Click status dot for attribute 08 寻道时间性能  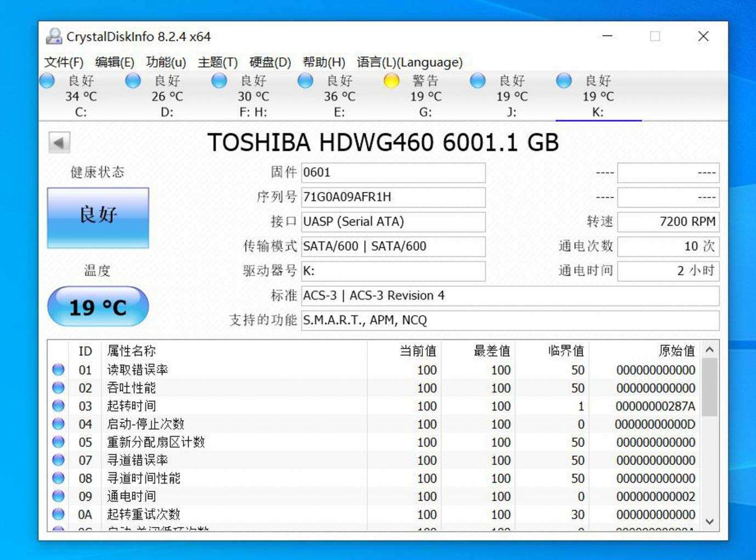(59, 478)
